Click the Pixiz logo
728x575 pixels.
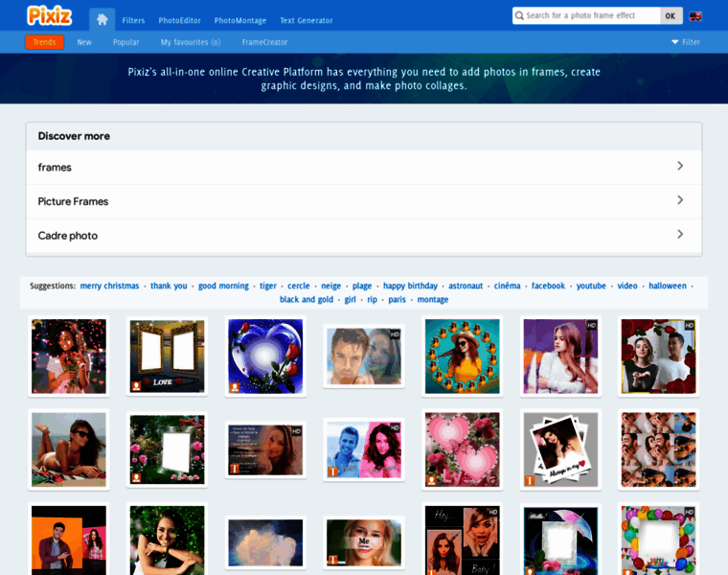point(49,15)
